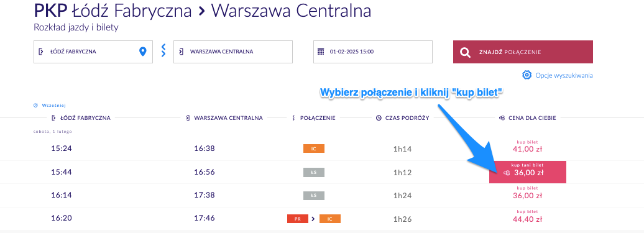This screenshot has height=233, width=644.
Task: Edit the Warszawa Centralna destination field
Action: 233,52
